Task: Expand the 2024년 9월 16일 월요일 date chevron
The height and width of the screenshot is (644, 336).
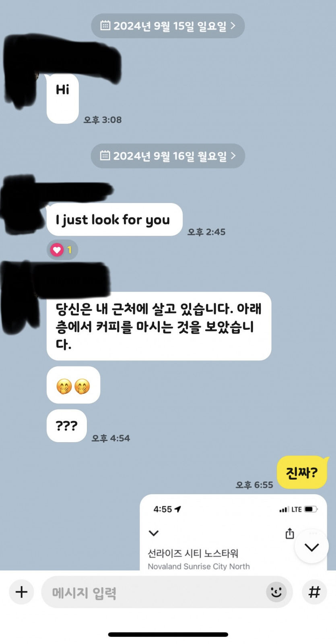Action: click(233, 155)
